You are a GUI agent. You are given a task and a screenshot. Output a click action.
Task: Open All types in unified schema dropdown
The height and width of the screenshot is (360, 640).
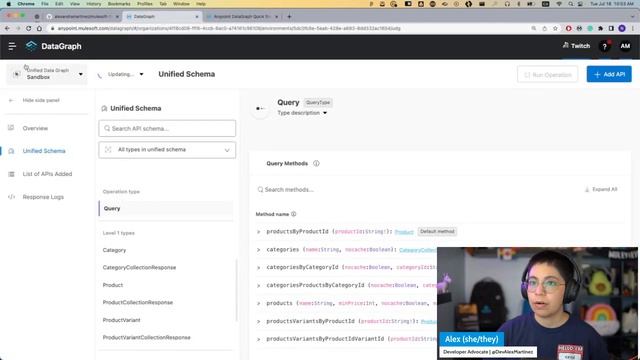click(167, 150)
